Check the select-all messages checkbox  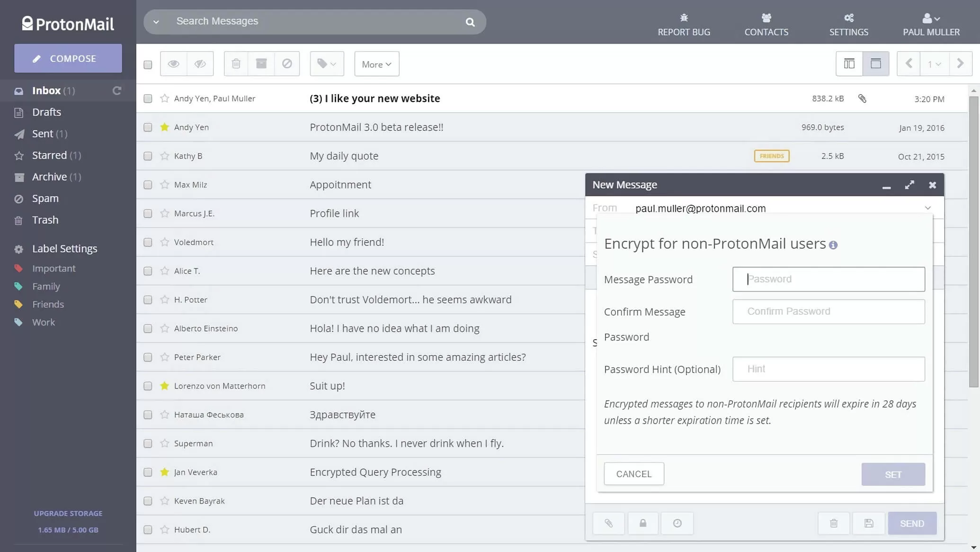pyautogui.click(x=148, y=64)
